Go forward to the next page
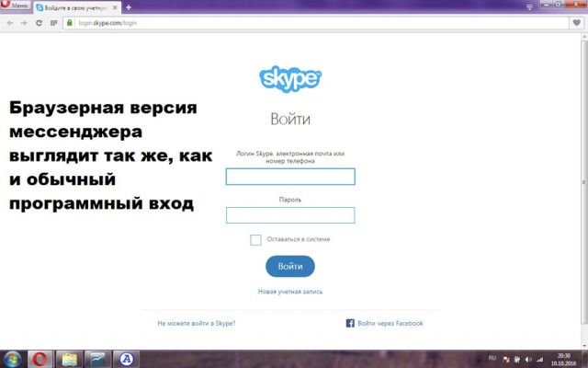 24,23
